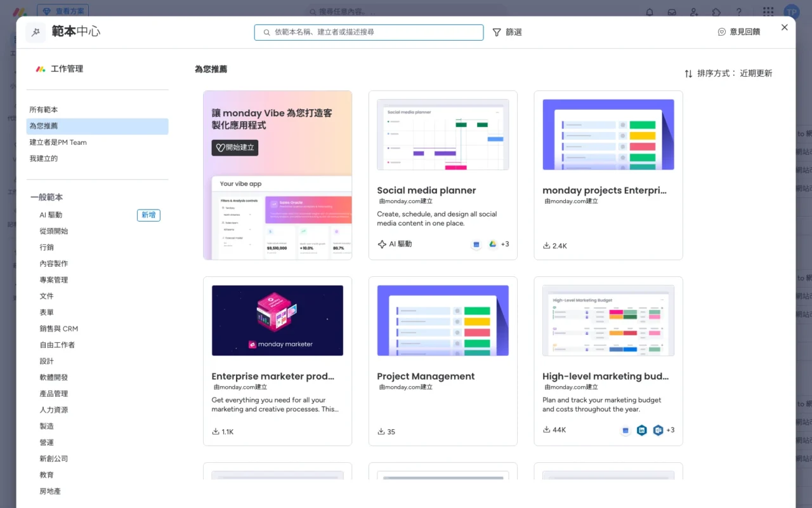Select 建立者是PM Team in sidebar
812x508 pixels.
tap(98, 142)
